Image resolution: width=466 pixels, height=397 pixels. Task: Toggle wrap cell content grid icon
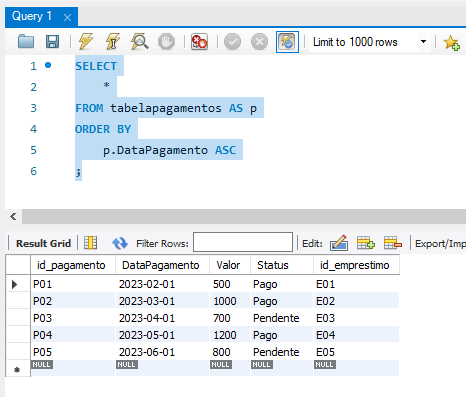pos(90,243)
